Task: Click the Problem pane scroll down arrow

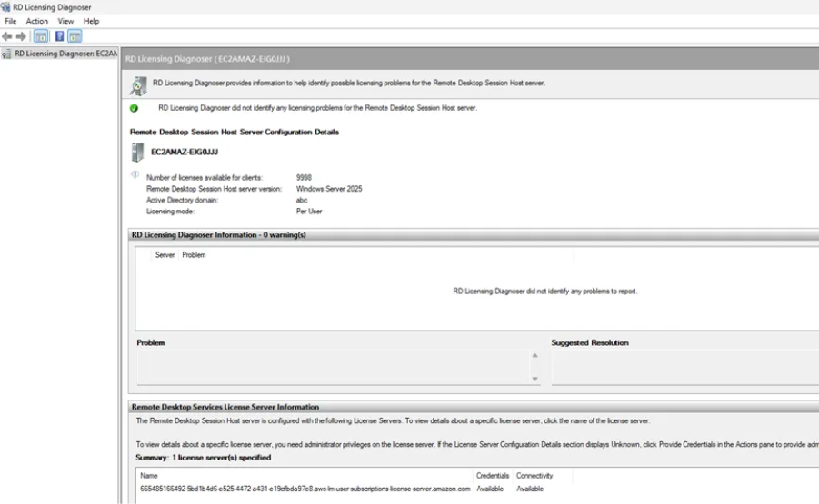Action: (534, 379)
